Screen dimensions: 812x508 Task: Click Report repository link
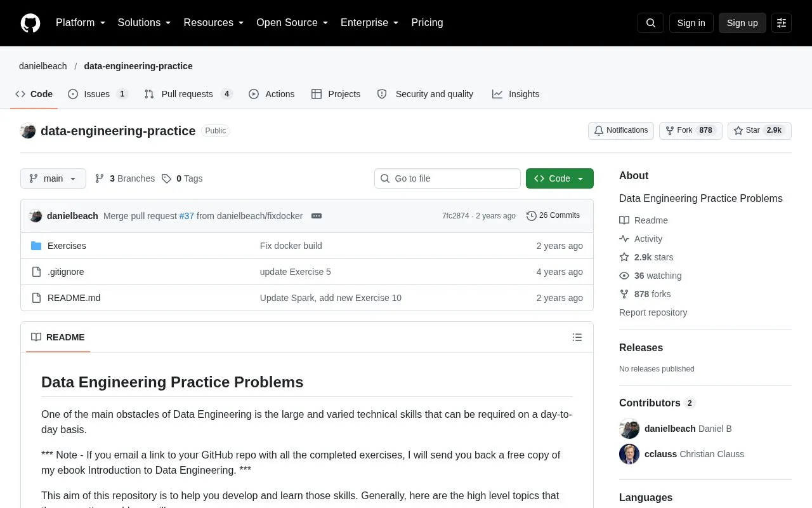click(x=653, y=312)
